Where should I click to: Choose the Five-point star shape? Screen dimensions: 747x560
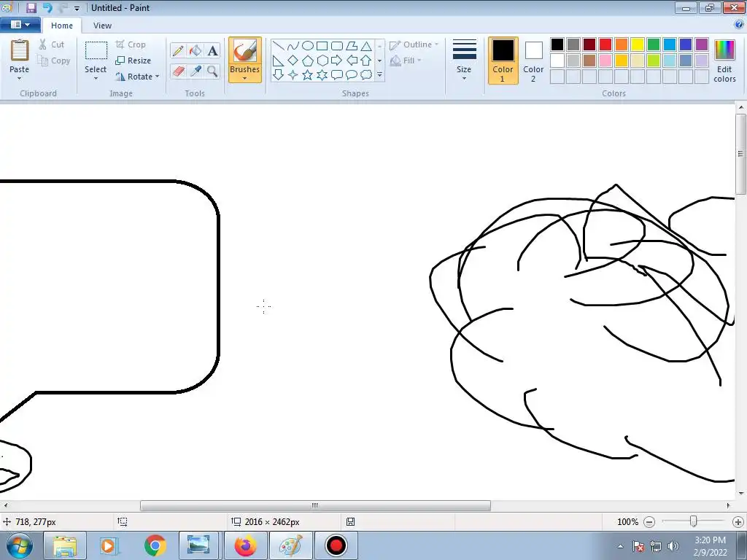tap(308, 75)
